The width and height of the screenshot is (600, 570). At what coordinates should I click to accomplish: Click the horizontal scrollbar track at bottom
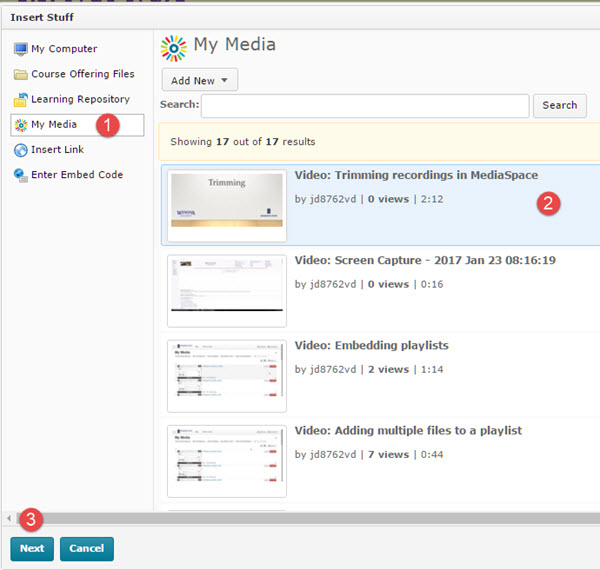click(x=300, y=518)
